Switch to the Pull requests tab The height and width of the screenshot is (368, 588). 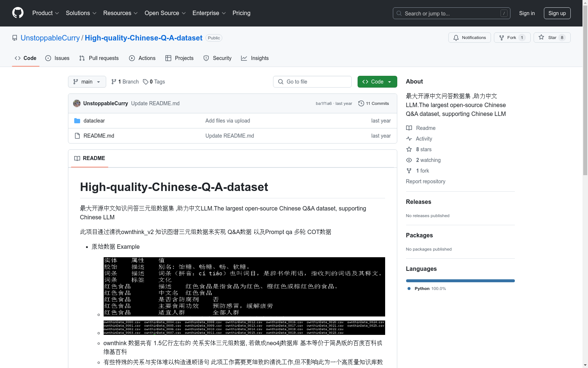(99, 58)
